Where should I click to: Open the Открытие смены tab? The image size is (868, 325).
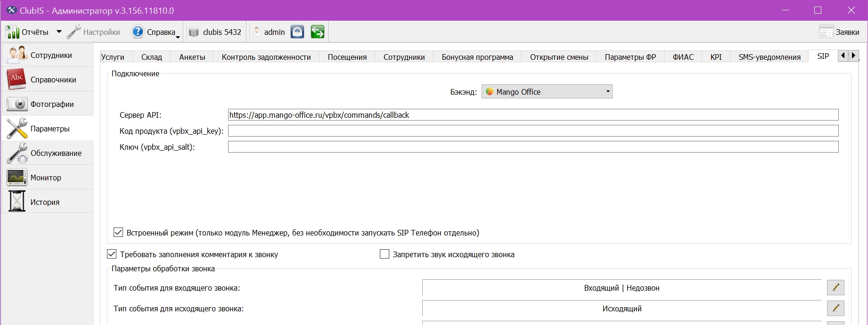pos(559,57)
